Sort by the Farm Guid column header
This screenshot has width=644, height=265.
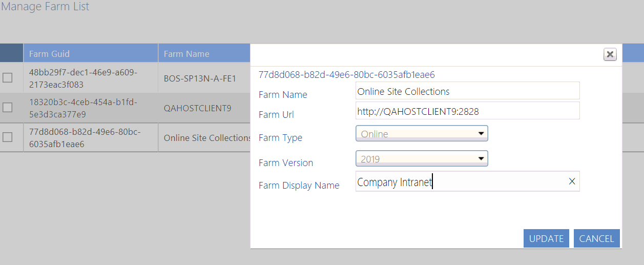click(49, 53)
